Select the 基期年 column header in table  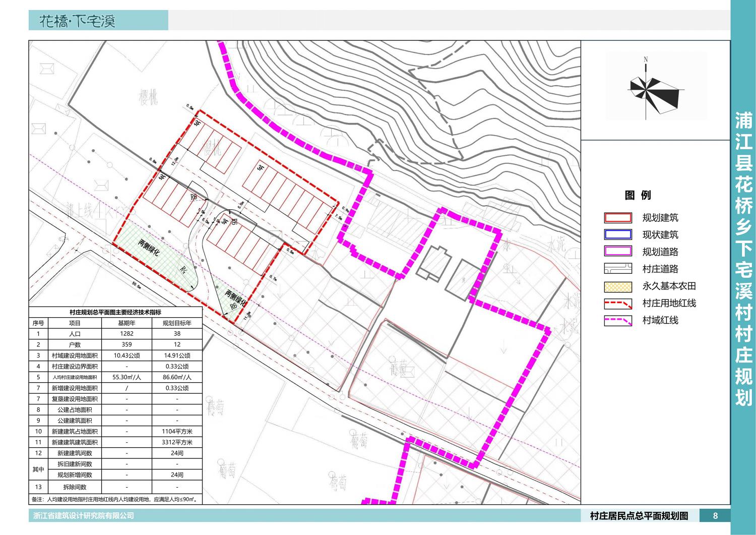127,323
